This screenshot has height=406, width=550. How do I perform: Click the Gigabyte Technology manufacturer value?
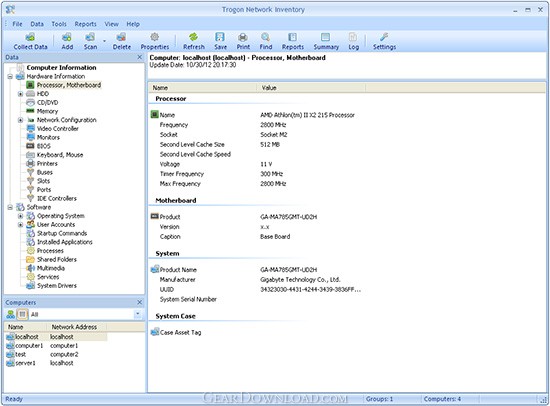click(300, 280)
